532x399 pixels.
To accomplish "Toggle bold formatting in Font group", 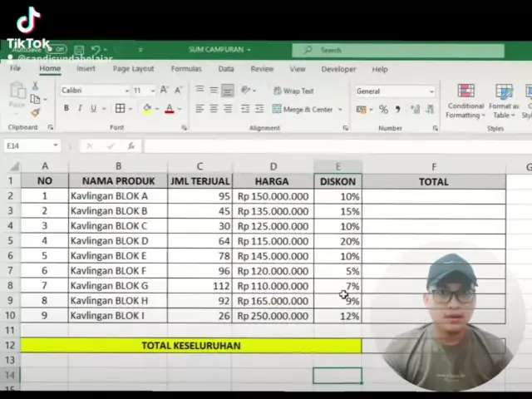I will pos(67,109).
